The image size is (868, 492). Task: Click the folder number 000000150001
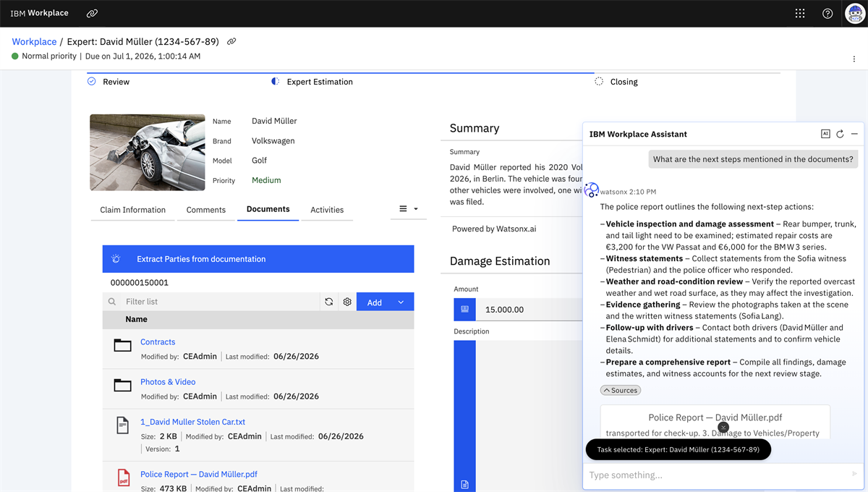tap(140, 282)
